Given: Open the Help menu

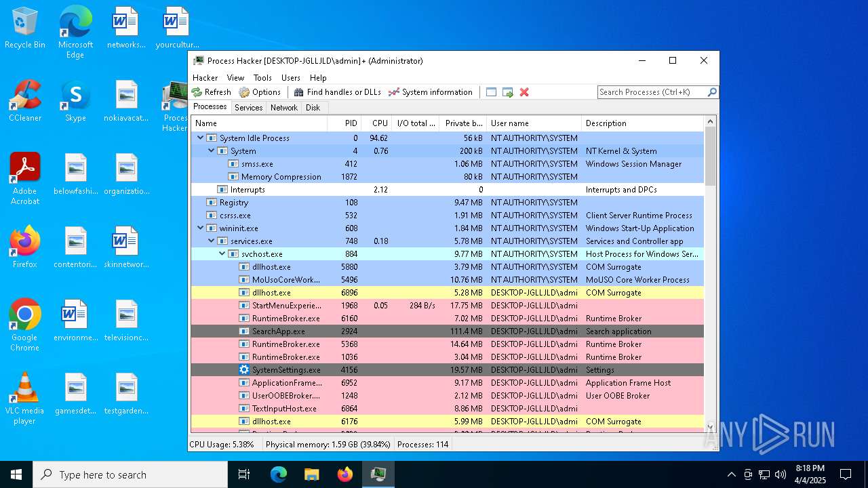Looking at the screenshot, I should (318, 78).
